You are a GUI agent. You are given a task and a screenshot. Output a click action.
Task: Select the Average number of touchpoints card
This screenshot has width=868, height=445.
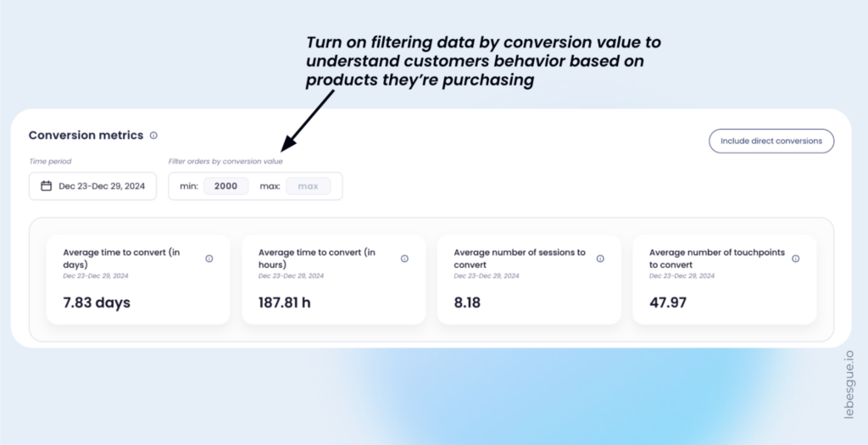coord(725,280)
